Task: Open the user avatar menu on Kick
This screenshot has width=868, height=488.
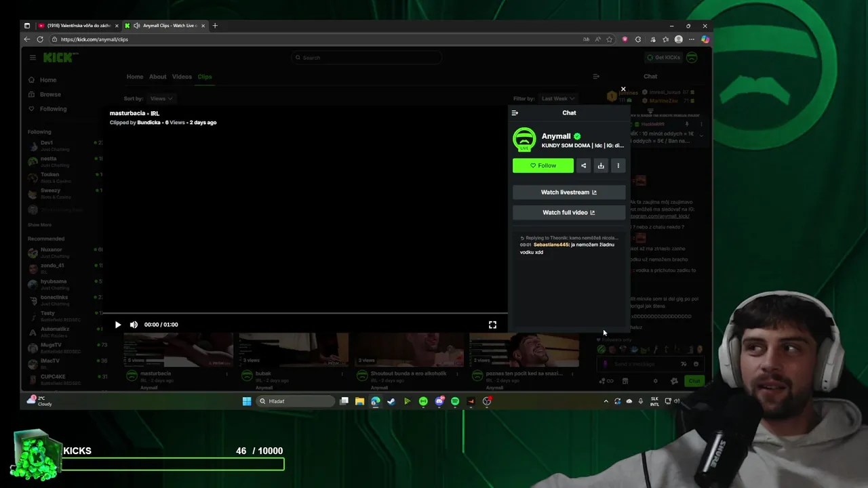Action: [x=692, y=58]
